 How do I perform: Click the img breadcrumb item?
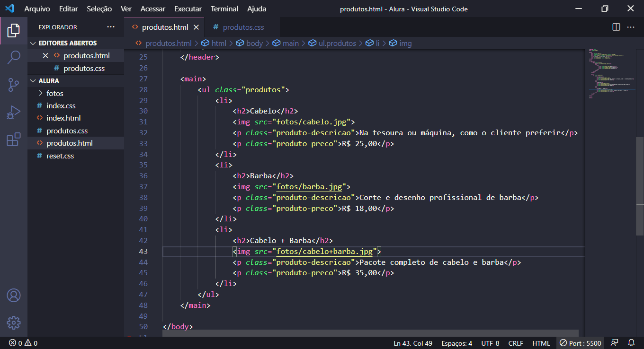pos(401,43)
